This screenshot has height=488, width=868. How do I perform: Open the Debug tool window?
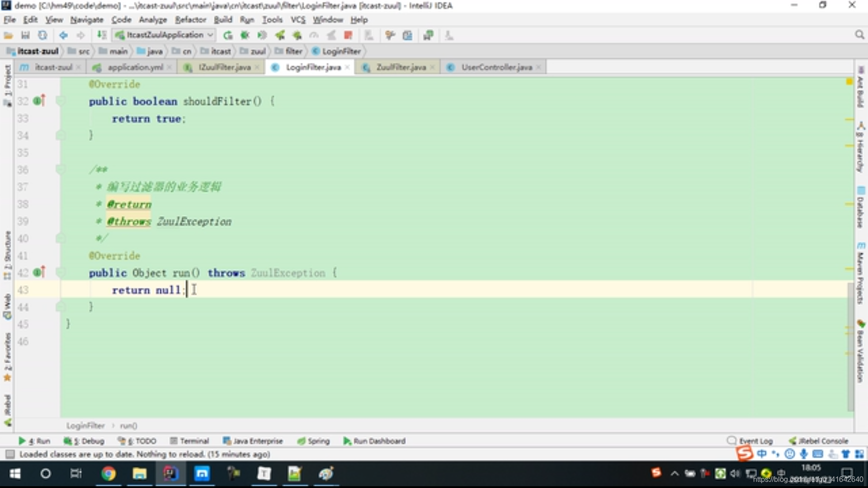84,441
